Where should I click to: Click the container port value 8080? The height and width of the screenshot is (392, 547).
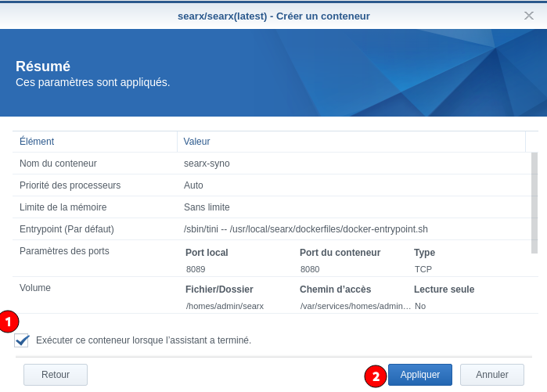click(310, 269)
